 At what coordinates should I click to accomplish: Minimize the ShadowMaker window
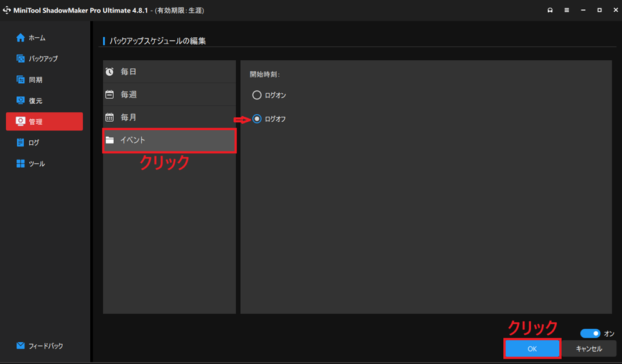pyautogui.click(x=583, y=11)
